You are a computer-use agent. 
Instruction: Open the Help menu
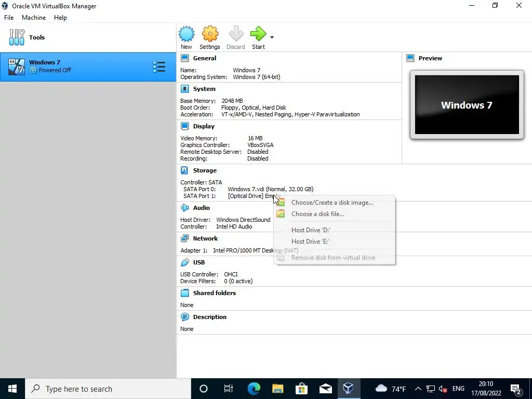click(60, 18)
